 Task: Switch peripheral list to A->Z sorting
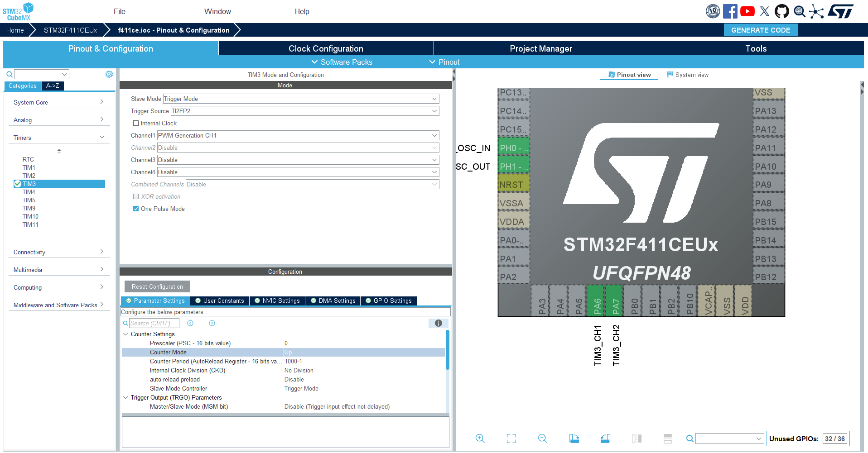(53, 86)
